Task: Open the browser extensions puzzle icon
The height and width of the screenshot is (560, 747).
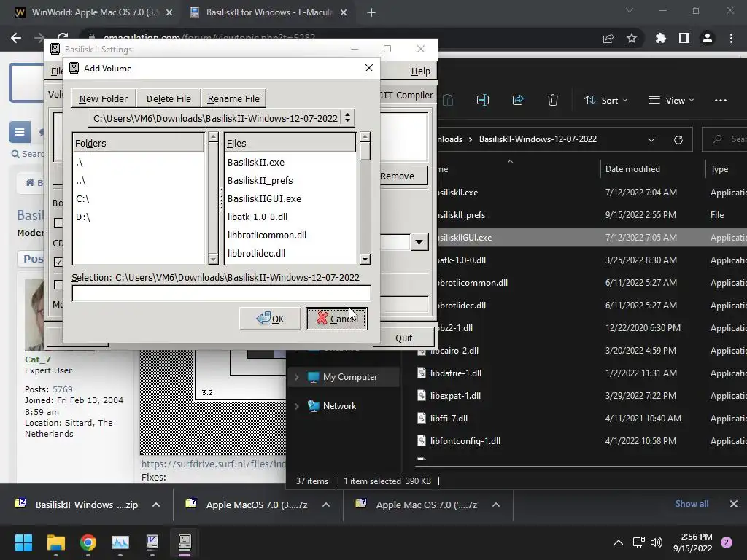Action: click(x=661, y=38)
